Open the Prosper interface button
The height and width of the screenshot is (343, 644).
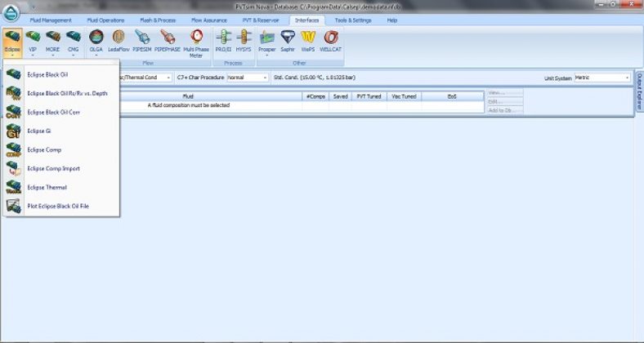pos(267,42)
